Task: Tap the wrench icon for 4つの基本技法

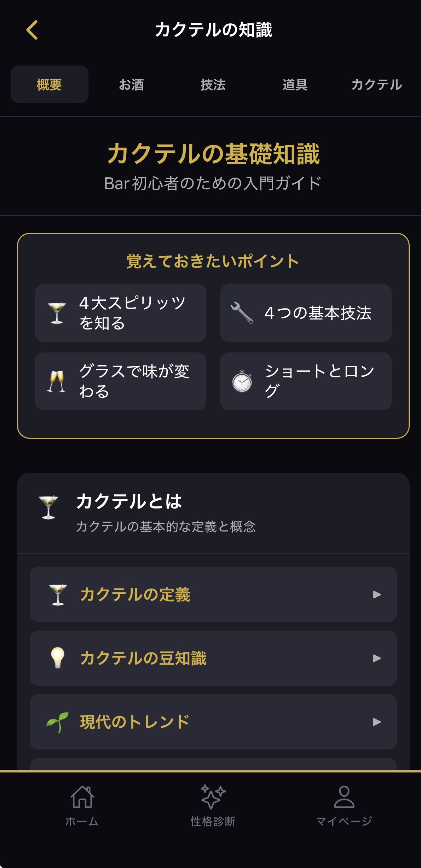Action: (x=242, y=313)
